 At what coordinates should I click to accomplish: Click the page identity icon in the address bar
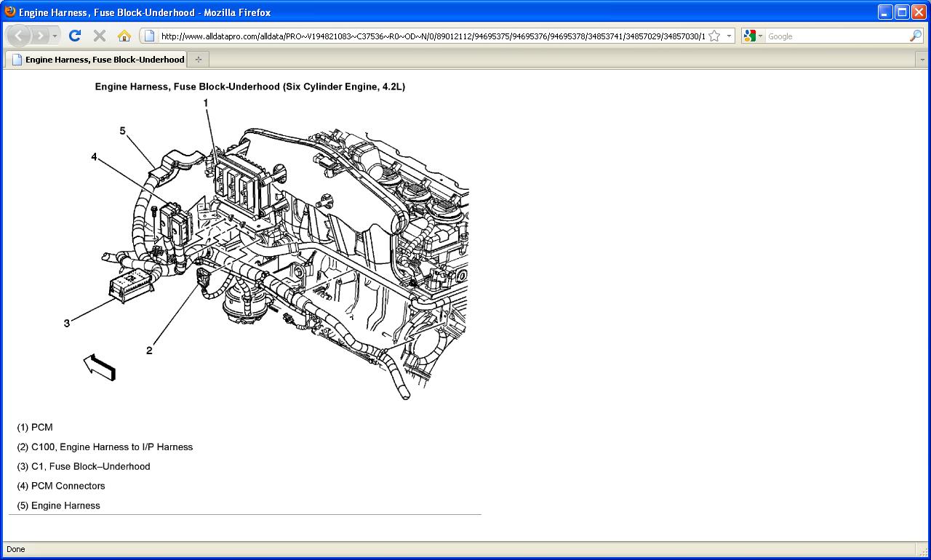149,36
